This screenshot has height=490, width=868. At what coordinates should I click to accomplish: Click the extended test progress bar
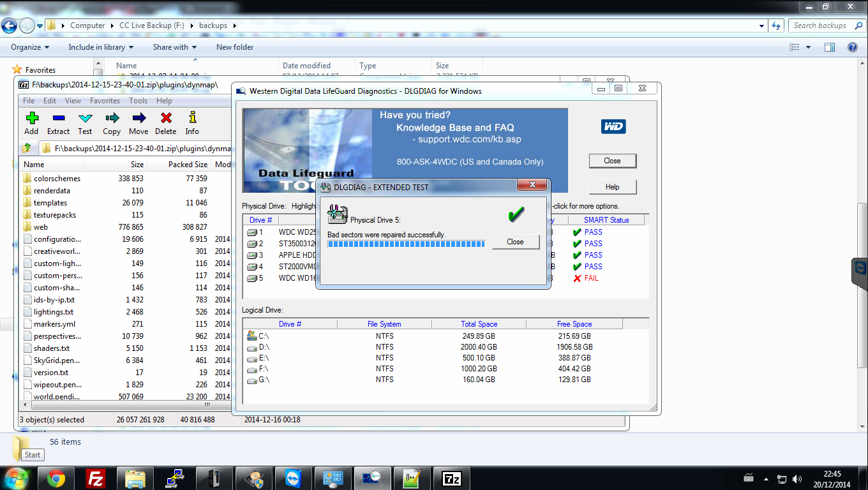coord(406,244)
